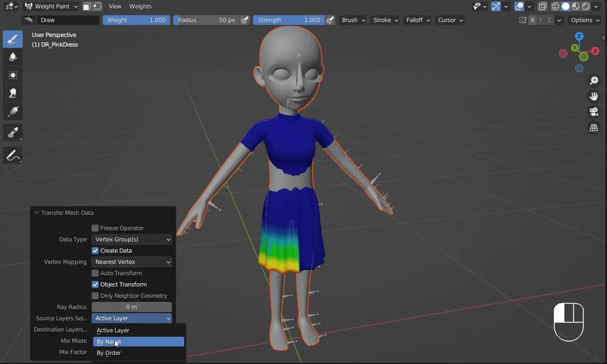Choose By Name from the list

[x=139, y=342]
